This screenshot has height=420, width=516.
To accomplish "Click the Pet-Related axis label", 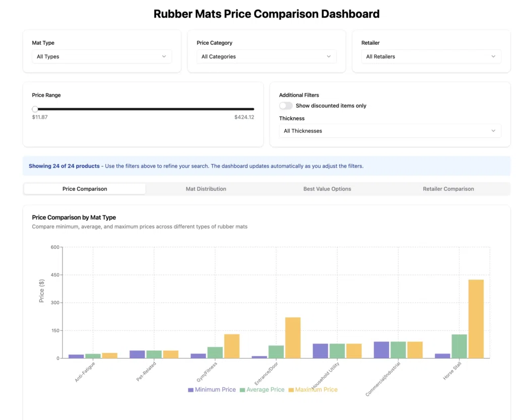I will 146,371.
